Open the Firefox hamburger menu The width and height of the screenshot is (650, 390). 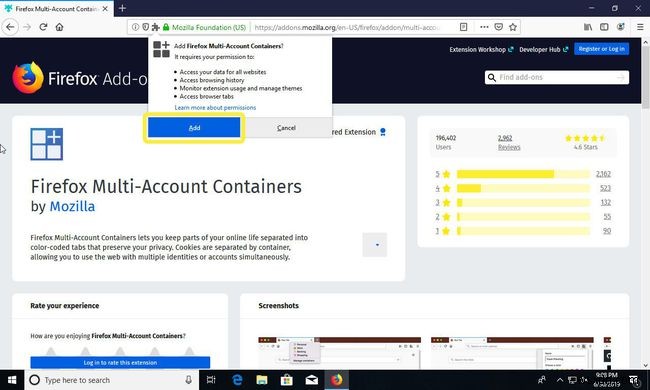[x=640, y=27]
